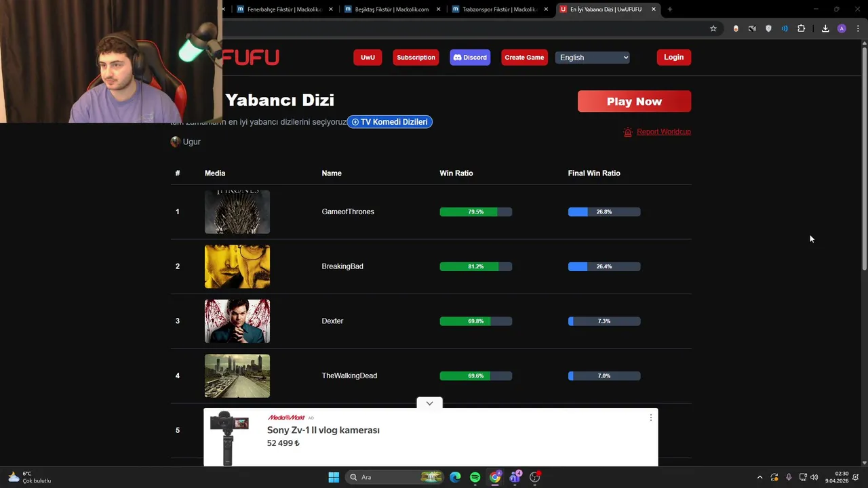Viewport: 868px width, 488px height.
Task: Open the Dexter thumbnail image
Action: click(237, 321)
